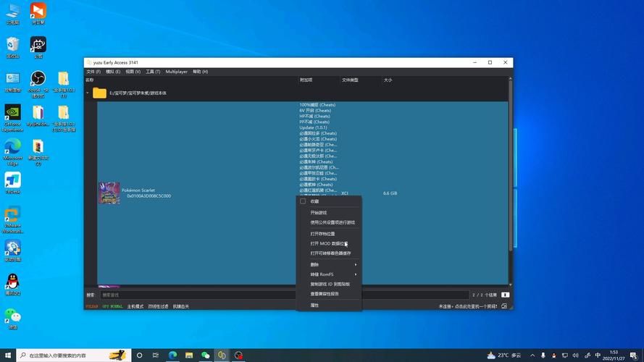644x362 pixels.
Task: Expand the 转储 RomFS submenu
Action: [329, 274]
